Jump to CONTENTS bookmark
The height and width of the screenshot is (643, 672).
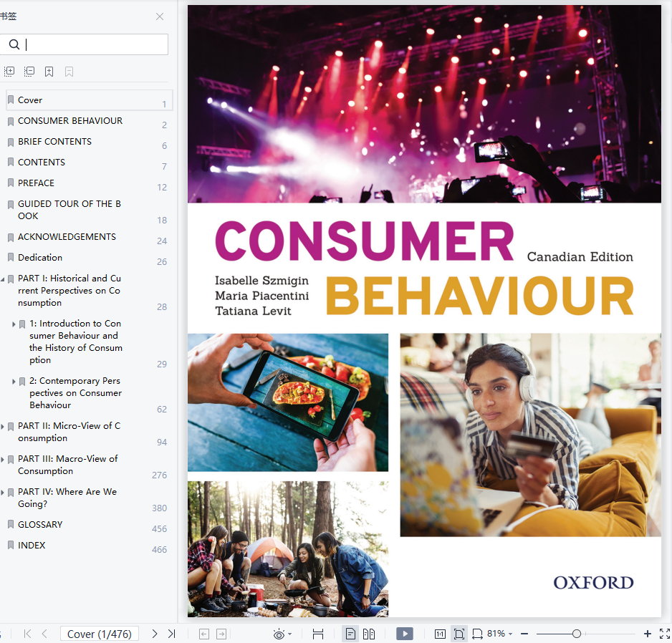(42, 163)
